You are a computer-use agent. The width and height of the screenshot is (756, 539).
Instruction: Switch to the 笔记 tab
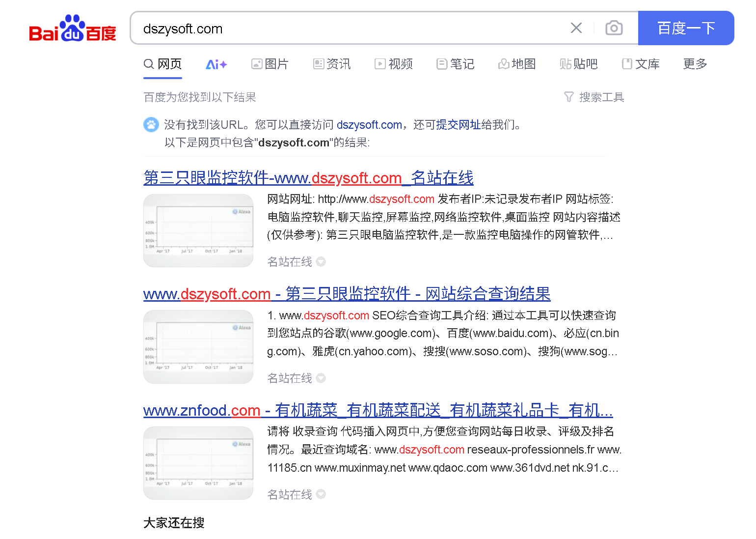click(456, 64)
